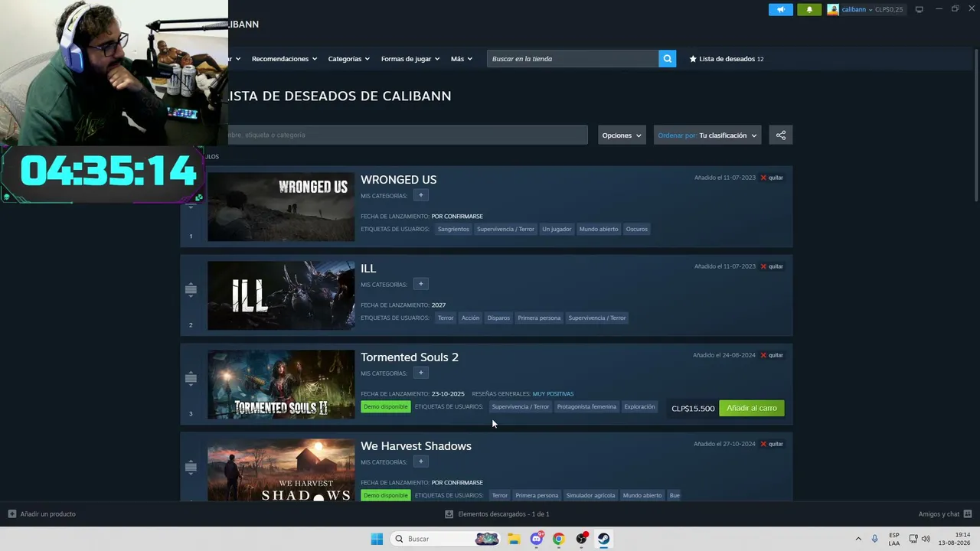980x551 pixels.
Task: Enter Big Picture mode via monitor icon
Action: click(919, 9)
